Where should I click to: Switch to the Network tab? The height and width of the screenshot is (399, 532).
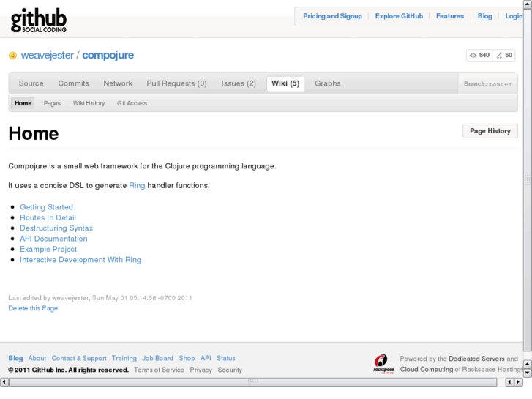pos(118,83)
